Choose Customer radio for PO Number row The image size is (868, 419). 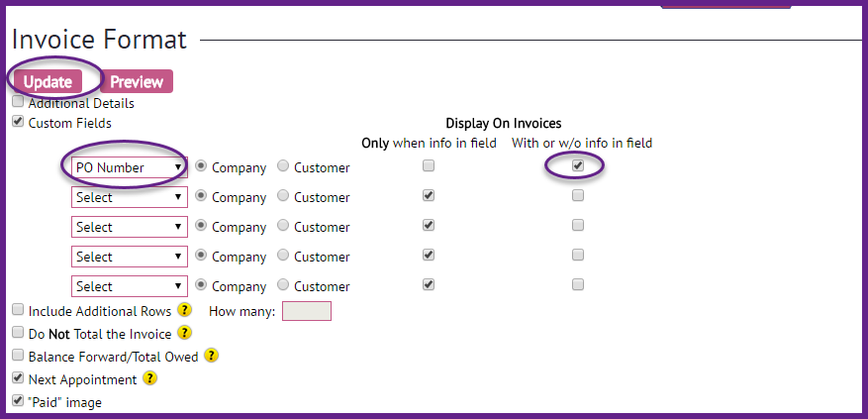pos(283,166)
